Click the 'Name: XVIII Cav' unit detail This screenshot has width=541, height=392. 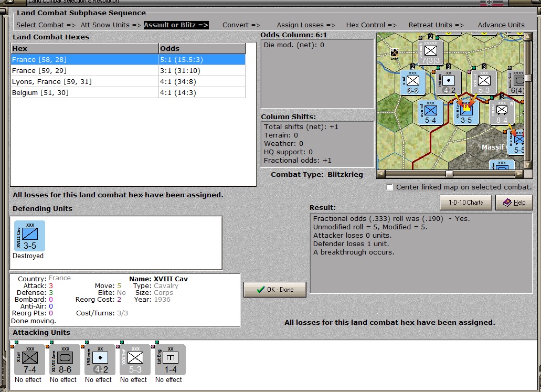coord(158,279)
